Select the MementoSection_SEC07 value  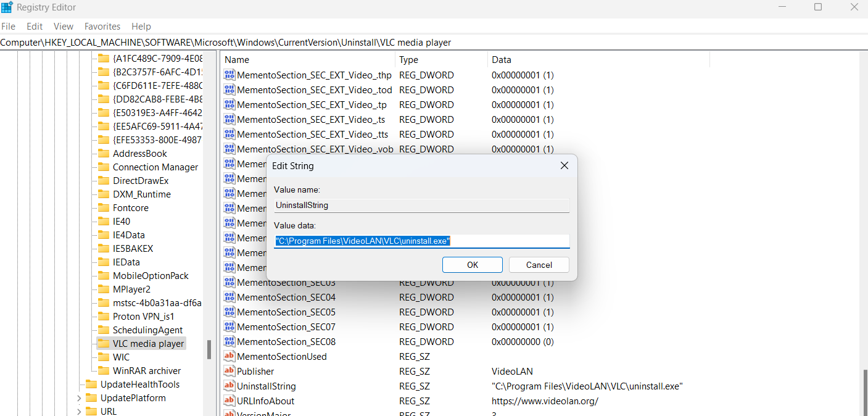click(x=286, y=327)
